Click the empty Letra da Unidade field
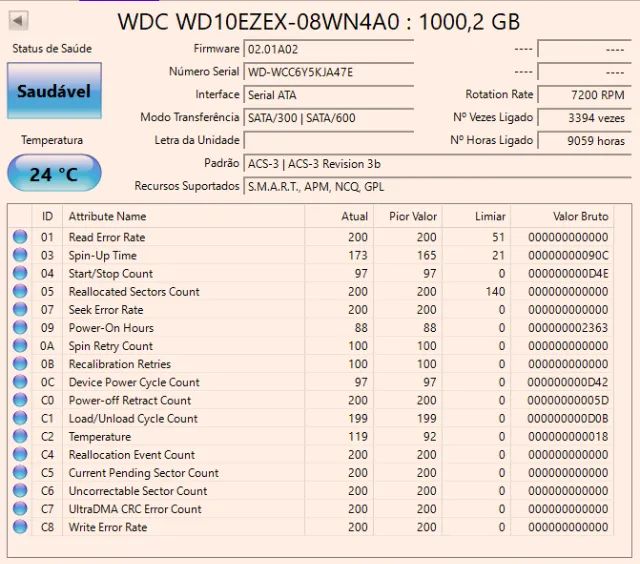This screenshot has height=564, width=640. pos(329,140)
